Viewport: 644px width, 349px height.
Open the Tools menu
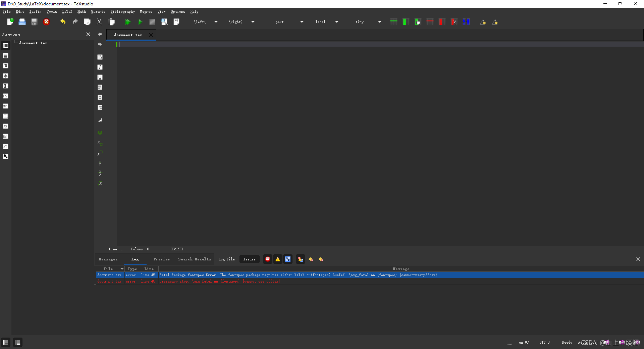[x=52, y=11]
